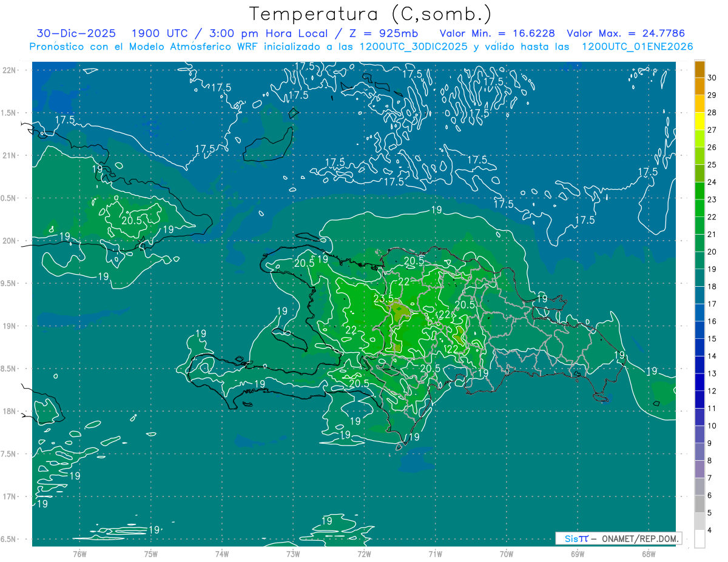The width and height of the screenshot is (728, 562).
Task: Click the '76W' longitude axis label
Action: (79, 554)
